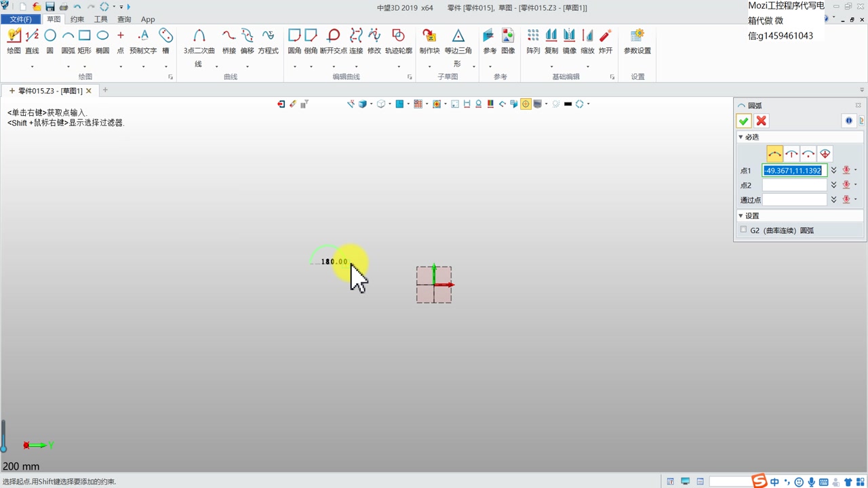Select the 制作块 make block tool
This screenshot has width=868, height=488.
[429, 42]
